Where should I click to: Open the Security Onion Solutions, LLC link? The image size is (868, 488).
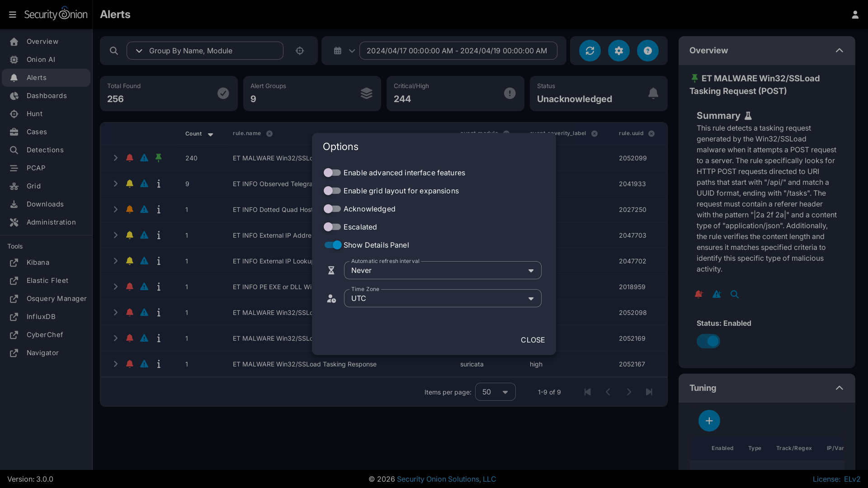446,479
